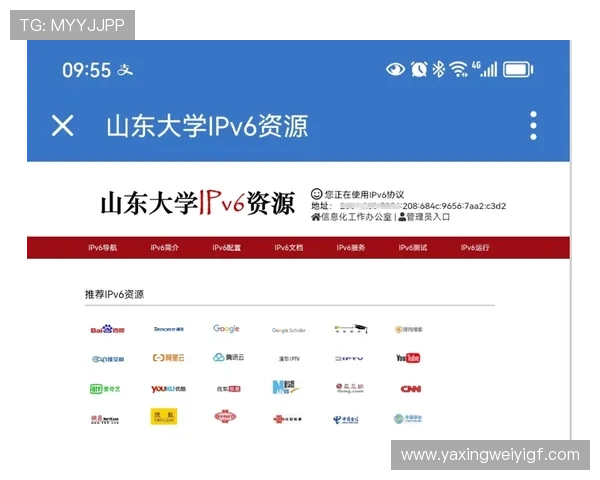Screen dimensions: 600x480
Task: Open the NetEase 网易 logo
Action: point(105,420)
